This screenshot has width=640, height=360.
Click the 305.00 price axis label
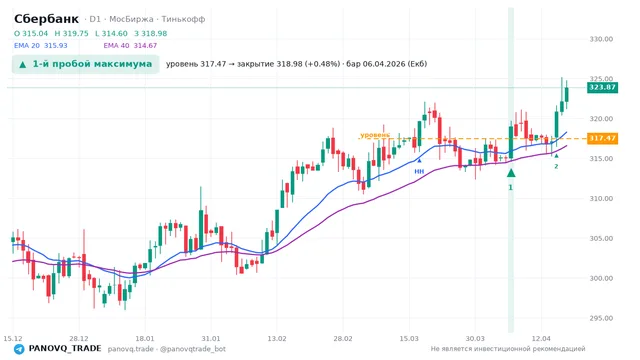pyautogui.click(x=601, y=238)
